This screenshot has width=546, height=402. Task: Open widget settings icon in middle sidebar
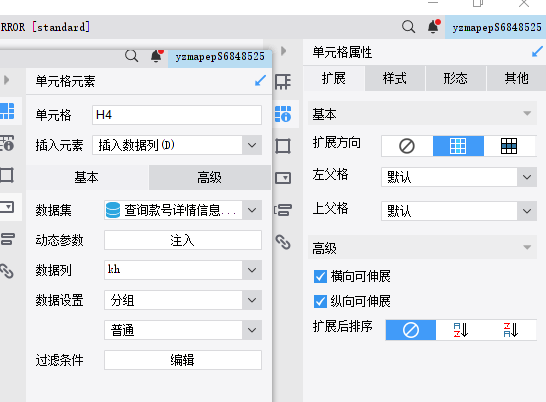click(x=283, y=178)
